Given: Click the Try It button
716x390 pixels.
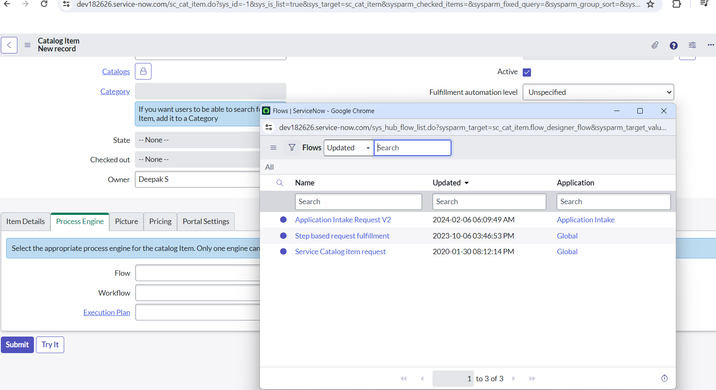Looking at the screenshot, I should coord(50,345).
